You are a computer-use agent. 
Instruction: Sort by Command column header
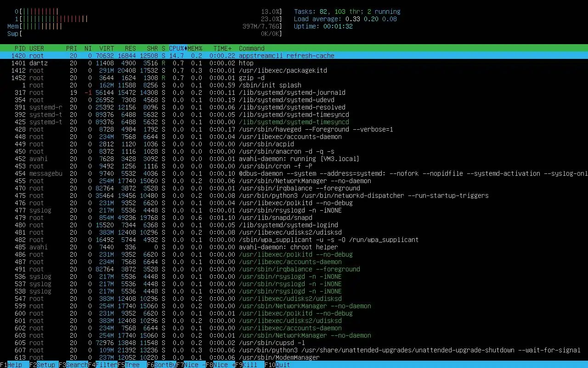(x=252, y=48)
